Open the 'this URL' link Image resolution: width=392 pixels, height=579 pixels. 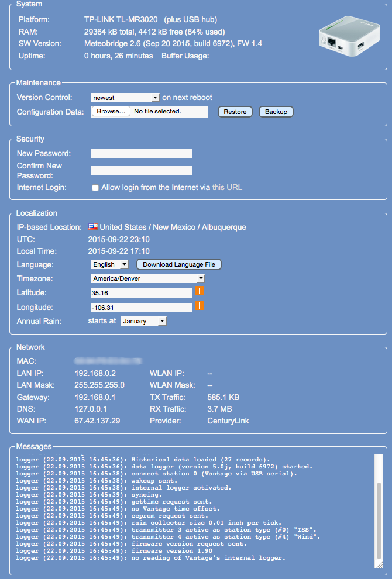pyautogui.click(x=227, y=188)
